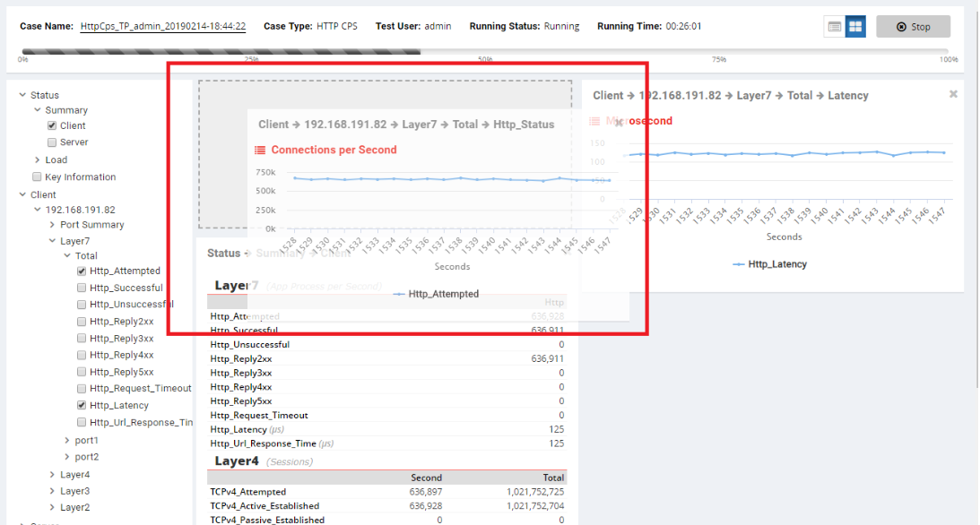980x525 pixels.
Task: Check the Http_Reply3xx checkbox
Action: coord(82,339)
